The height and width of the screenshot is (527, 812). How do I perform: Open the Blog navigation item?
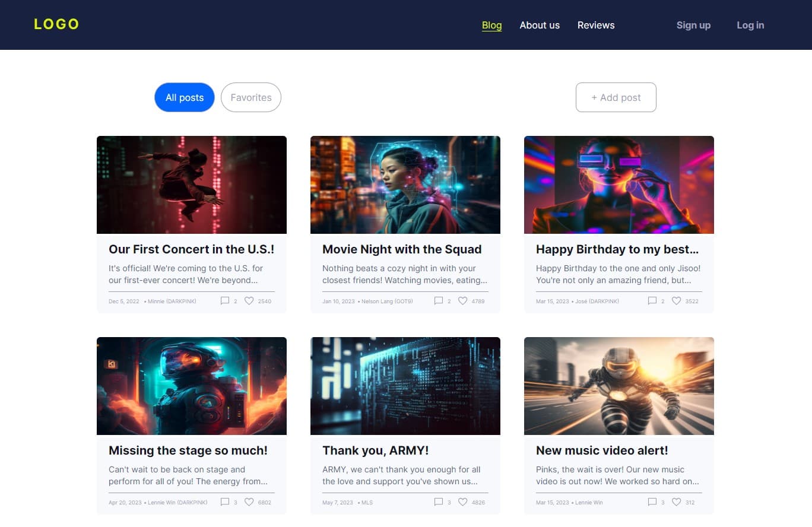pos(492,25)
